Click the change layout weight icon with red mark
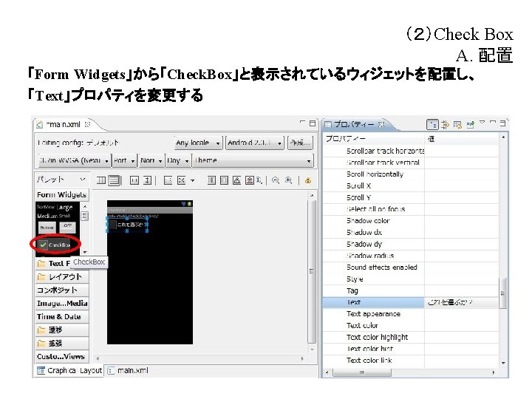 point(250,180)
